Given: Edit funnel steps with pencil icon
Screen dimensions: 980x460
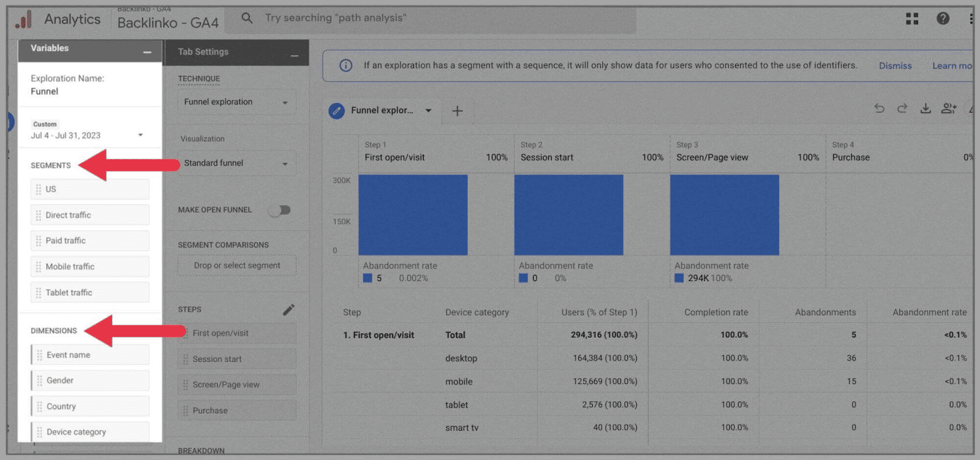Looking at the screenshot, I should 288,310.
